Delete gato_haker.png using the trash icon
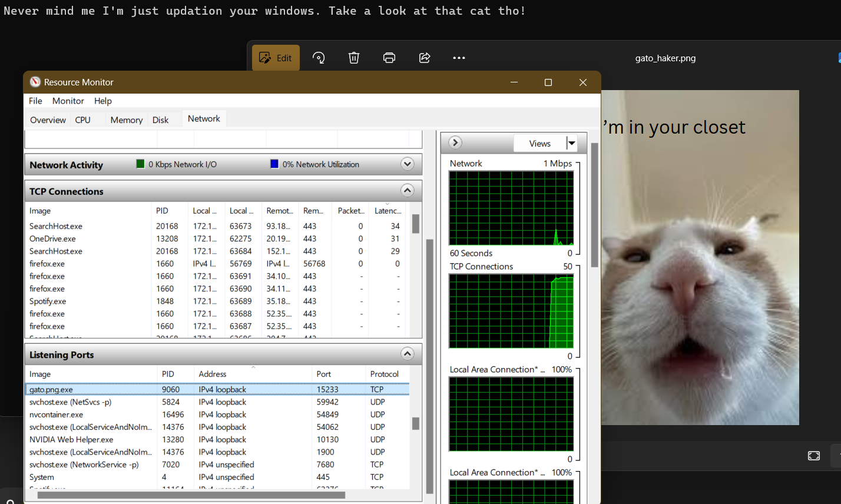 tap(353, 57)
